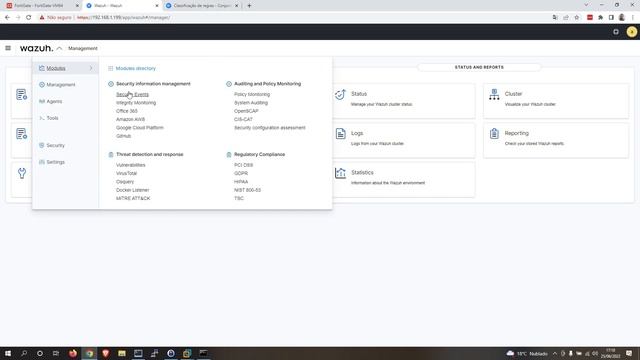Select Management in side menu
Image resolution: width=640 pixels, height=360 pixels.
click(x=61, y=85)
